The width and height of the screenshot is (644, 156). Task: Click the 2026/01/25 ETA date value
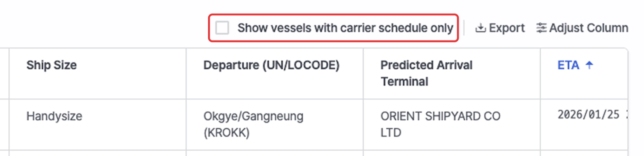588,115
